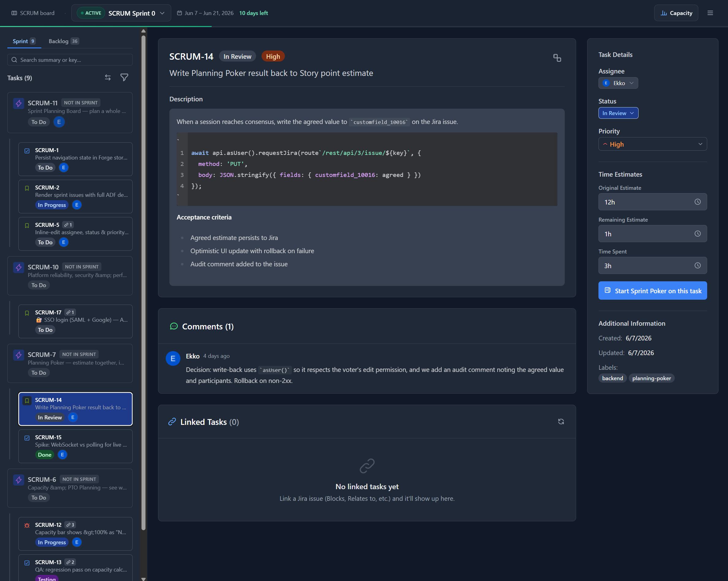Click the sprint progress bar under header
This screenshot has height=581, width=728.
click(x=364, y=26)
